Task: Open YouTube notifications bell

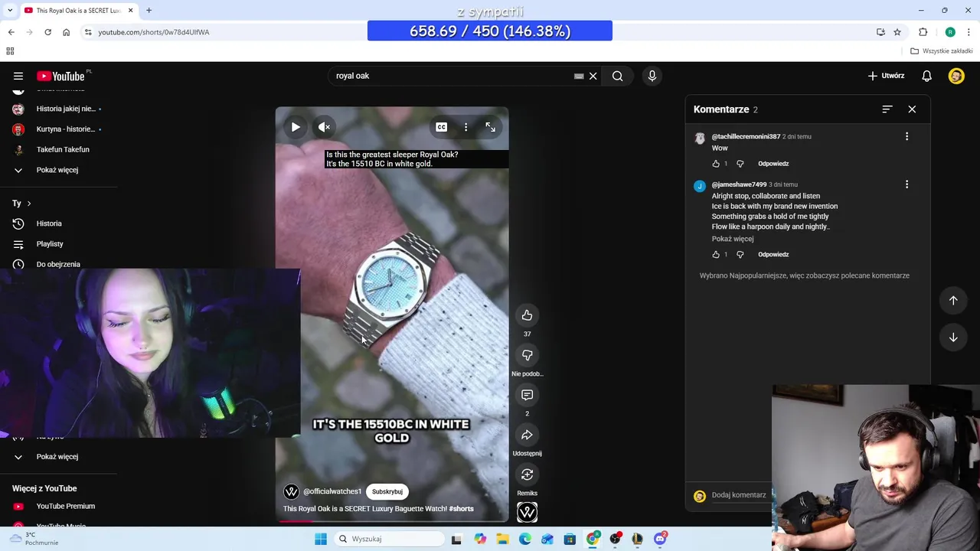Action: point(926,76)
